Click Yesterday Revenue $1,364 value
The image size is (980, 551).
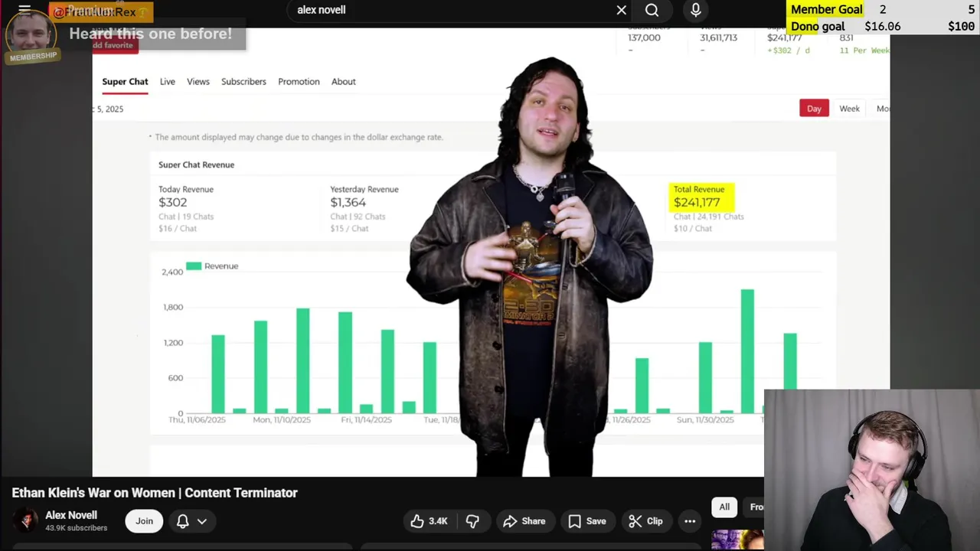[348, 203]
